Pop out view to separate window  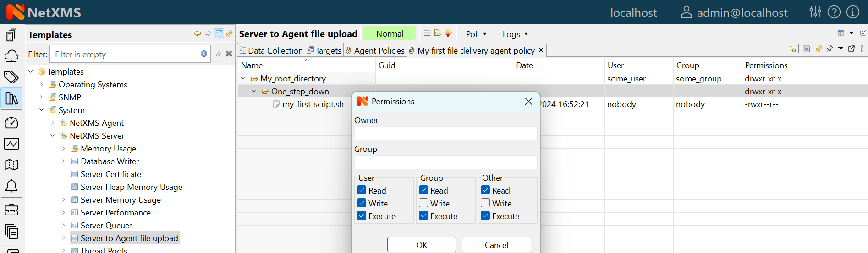(x=852, y=49)
